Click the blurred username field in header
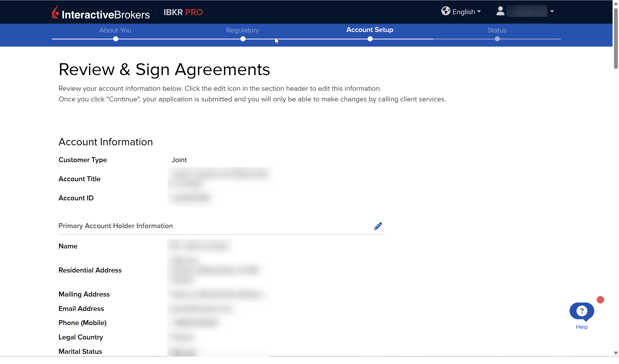 pyautogui.click(x=526, y=11)
